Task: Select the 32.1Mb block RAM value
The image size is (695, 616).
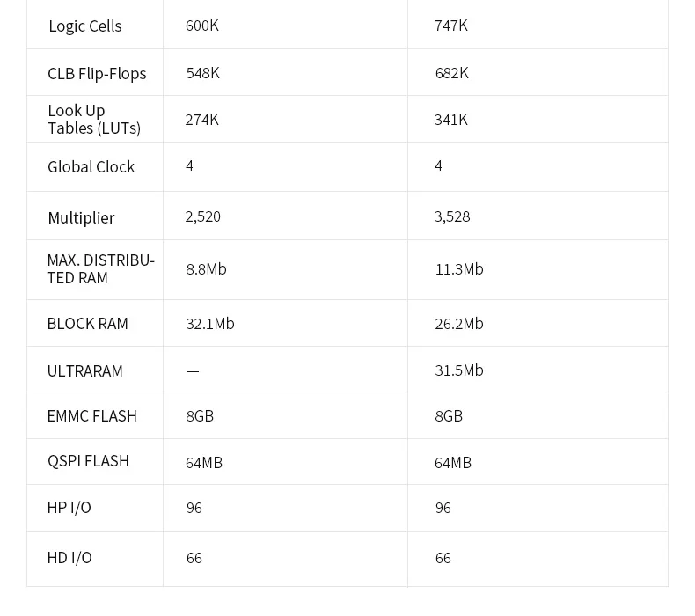Action: pyautogui.click(x=210, y=324)
